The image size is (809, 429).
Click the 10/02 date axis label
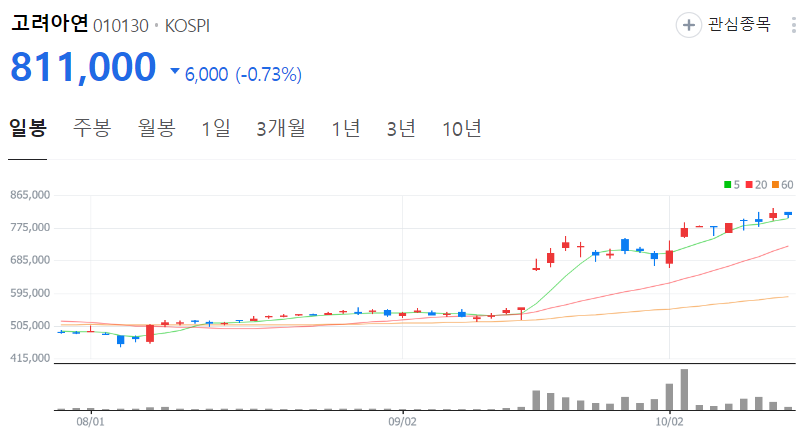[x=669, y=422]
